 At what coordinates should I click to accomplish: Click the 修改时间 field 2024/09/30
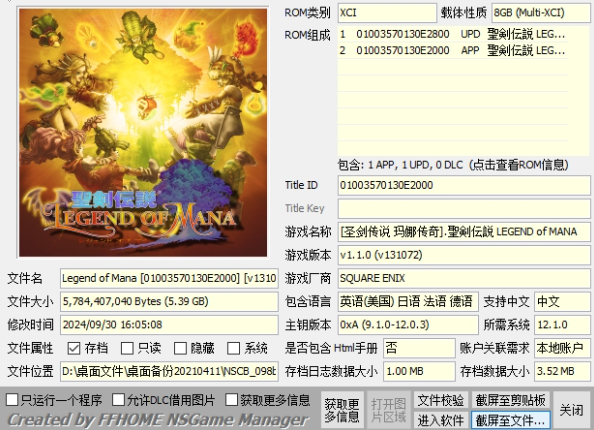(x=169, y=325)
